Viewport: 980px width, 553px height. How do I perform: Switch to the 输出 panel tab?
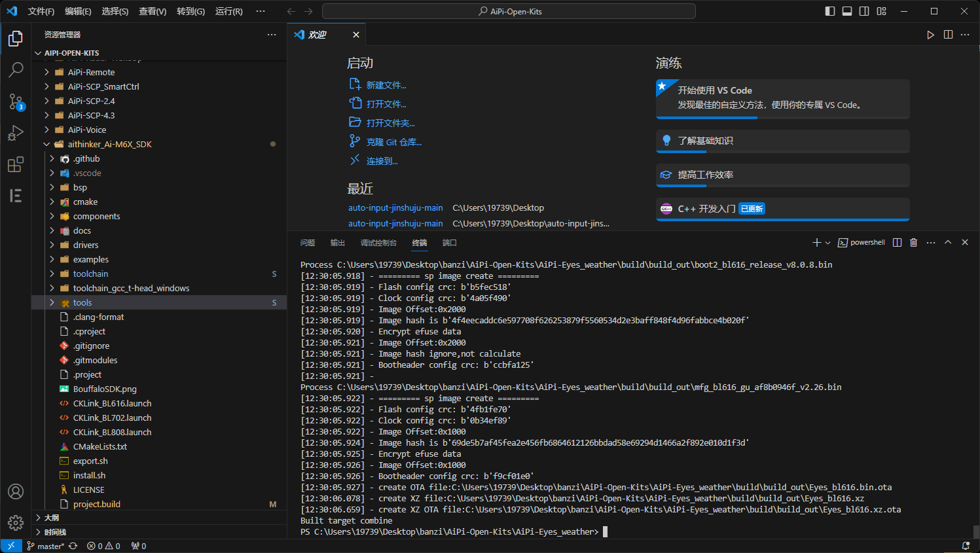point(338,243)
